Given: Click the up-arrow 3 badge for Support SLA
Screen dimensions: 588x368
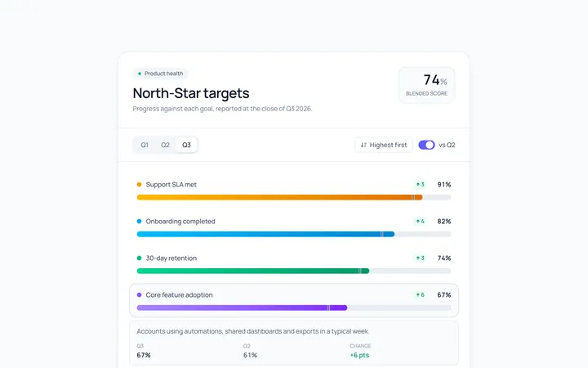Looking at the screenshot, I should [420, 184].
